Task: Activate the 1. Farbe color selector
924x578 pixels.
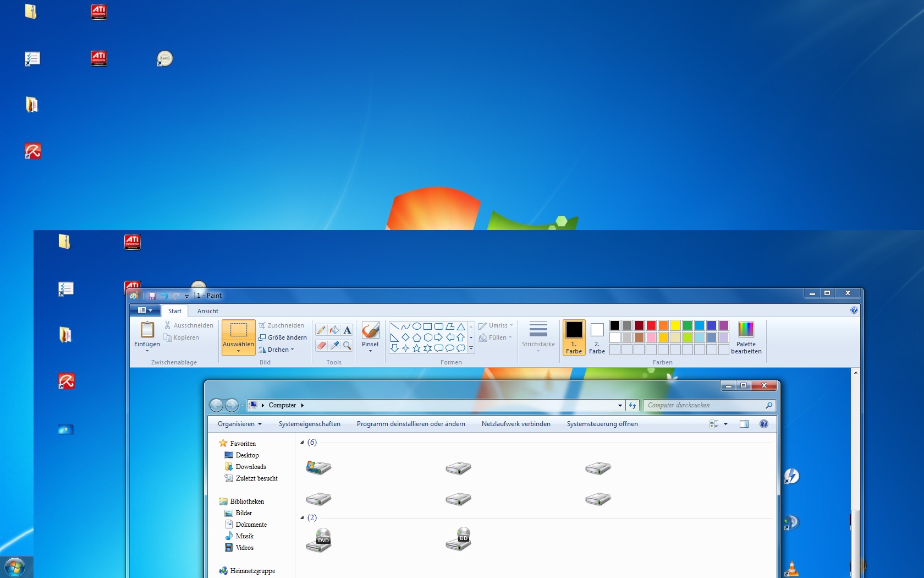Action: point(574,337)
